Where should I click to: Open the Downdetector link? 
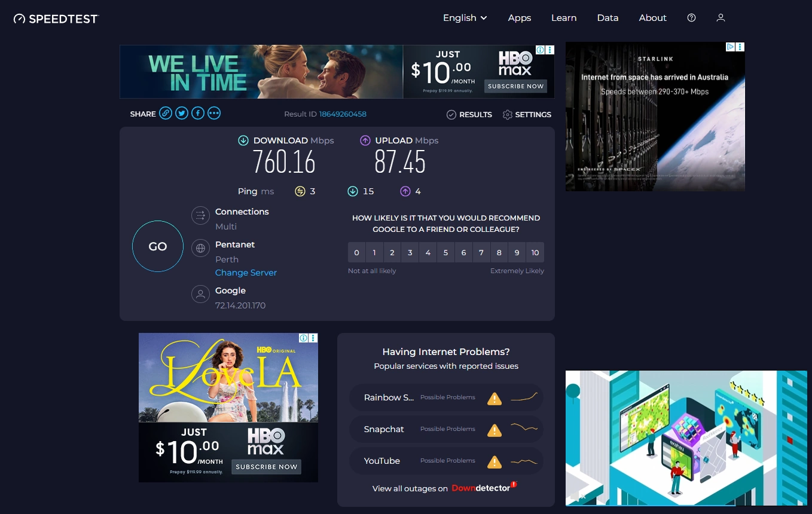tap(484, 488)
